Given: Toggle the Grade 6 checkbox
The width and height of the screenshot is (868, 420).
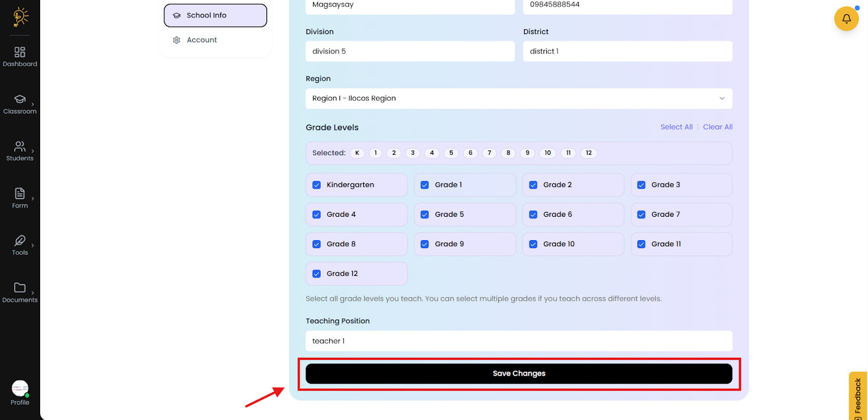Looking at the screenshot, I should pos(533,215).
